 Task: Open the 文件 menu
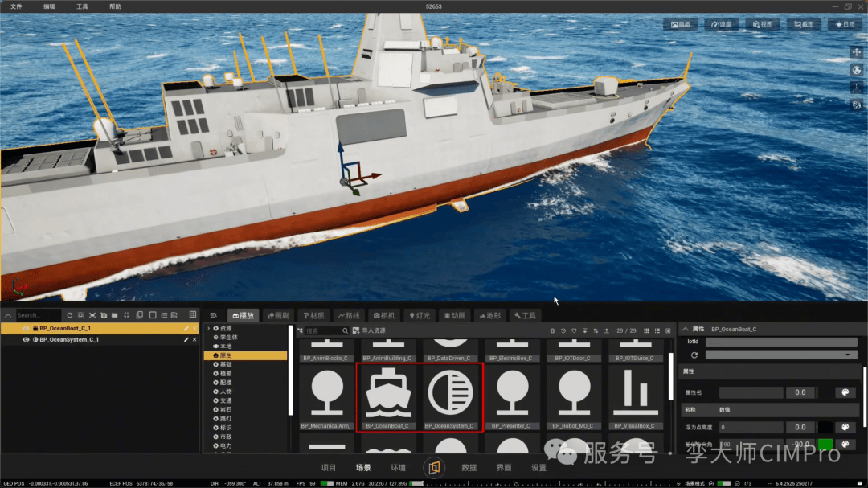click(16, 6)
